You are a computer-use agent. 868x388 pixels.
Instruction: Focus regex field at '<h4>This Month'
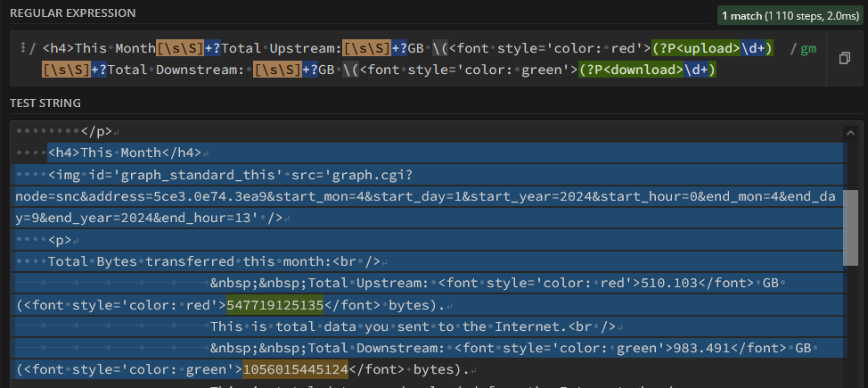(x=100, y=48)
